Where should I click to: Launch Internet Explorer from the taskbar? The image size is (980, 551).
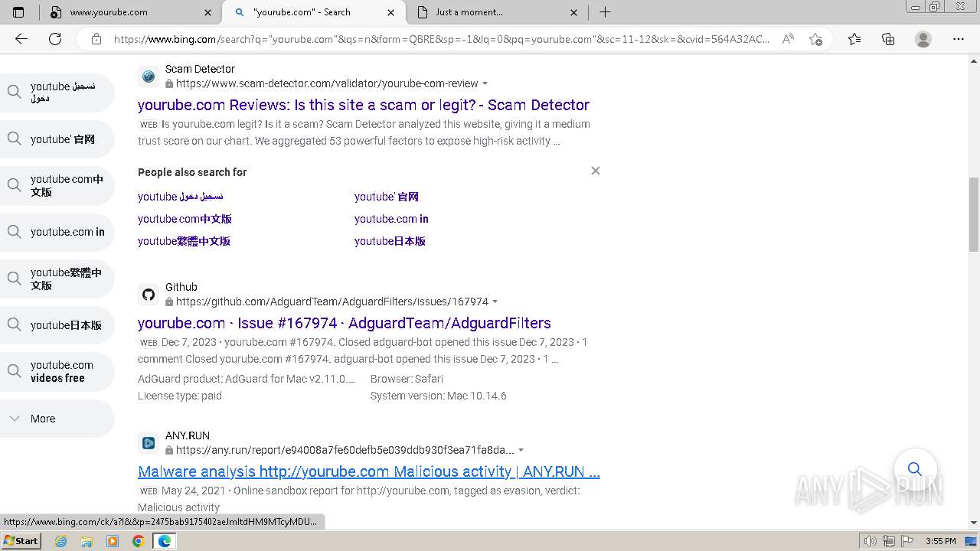(x=60, y=541)
